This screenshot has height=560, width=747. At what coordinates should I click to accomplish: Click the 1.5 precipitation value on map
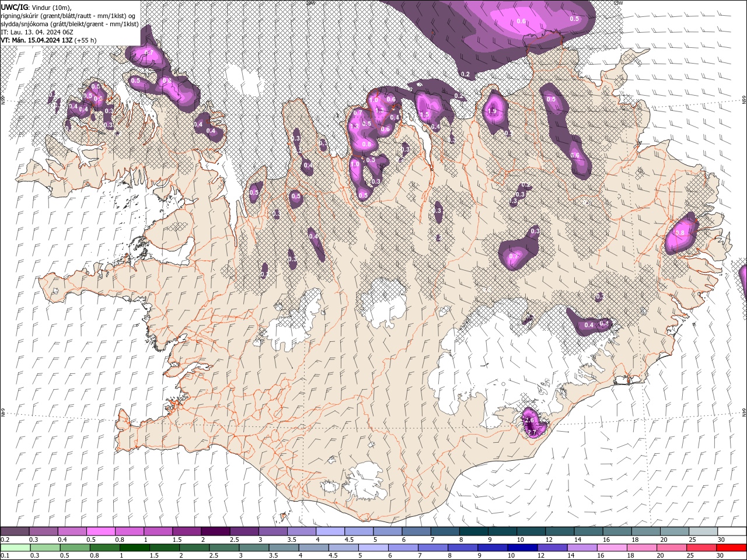425,115
